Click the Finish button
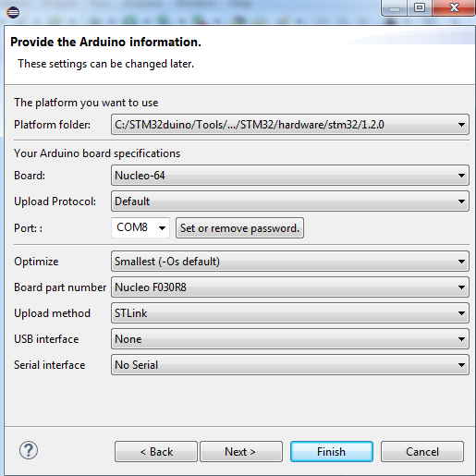The height and width of the screenshot is (476, 476). [332, 452]
